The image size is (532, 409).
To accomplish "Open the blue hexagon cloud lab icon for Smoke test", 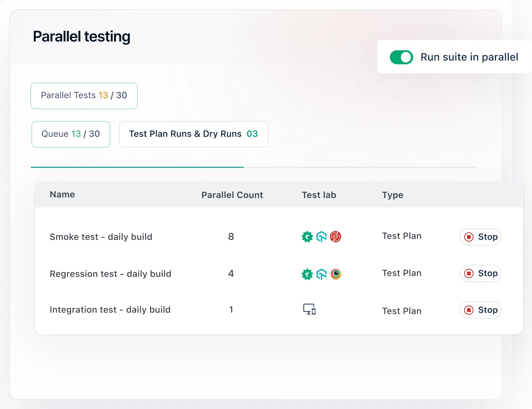I will (321, 237).
